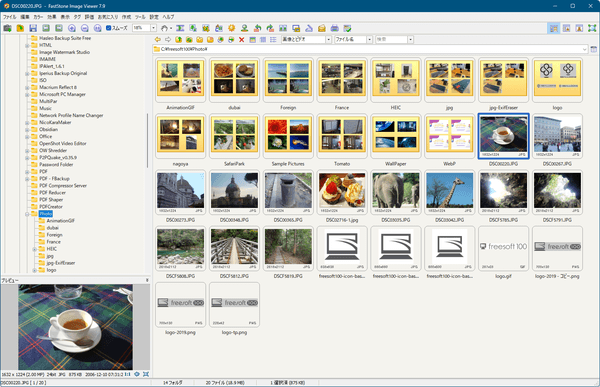Click the coffee cup preview image
The image size is (600, 387).
pos(75,327)
